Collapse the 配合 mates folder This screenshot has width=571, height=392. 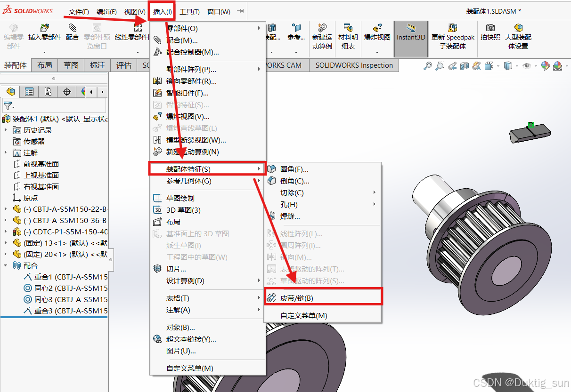pos(6,265)
